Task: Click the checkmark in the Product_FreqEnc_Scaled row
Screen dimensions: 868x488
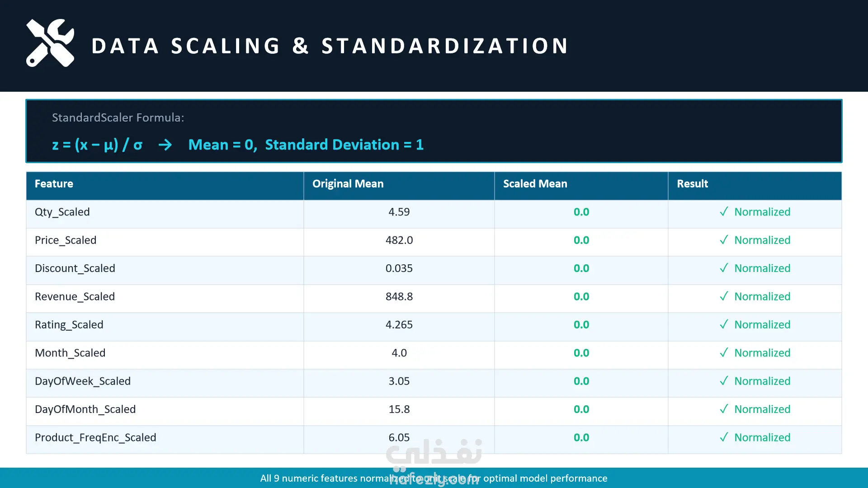Action: click(x=724, y=437)
